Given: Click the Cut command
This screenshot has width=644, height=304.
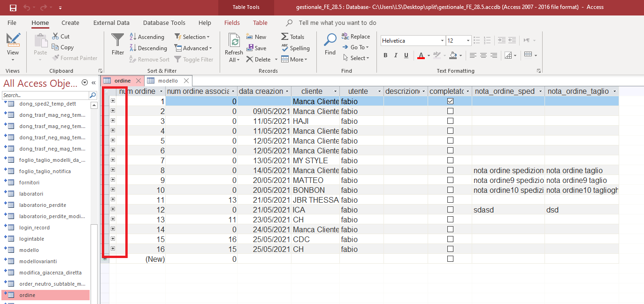Looking at the screenshot, I should (x=61, y=37).
